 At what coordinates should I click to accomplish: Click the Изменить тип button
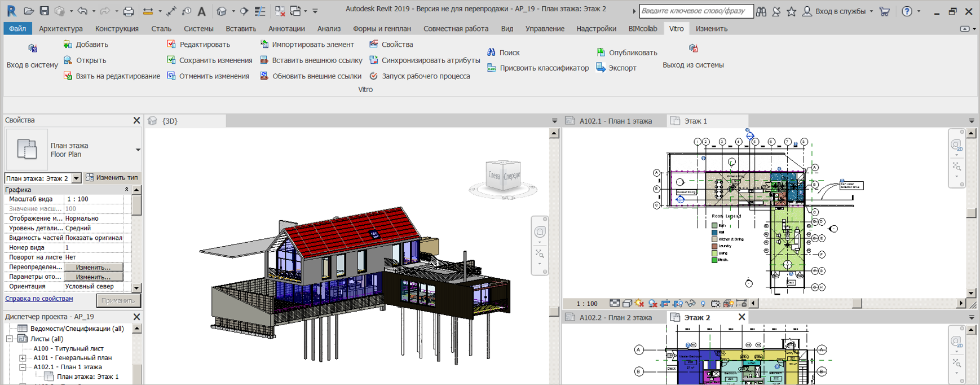[x=112, y=177]
